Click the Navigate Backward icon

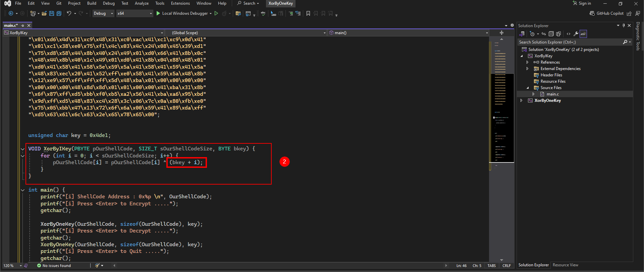tap(11, 13)
